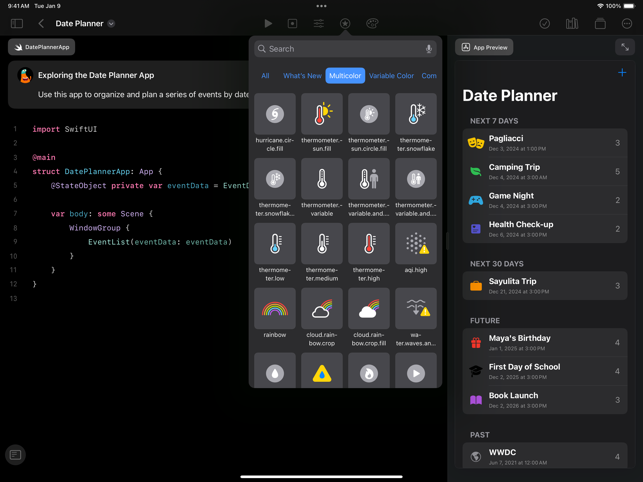This screenshot has height=482, width=643.
Task: Choose the hurricane.circle.fill symbol
Action: point(275,114)
